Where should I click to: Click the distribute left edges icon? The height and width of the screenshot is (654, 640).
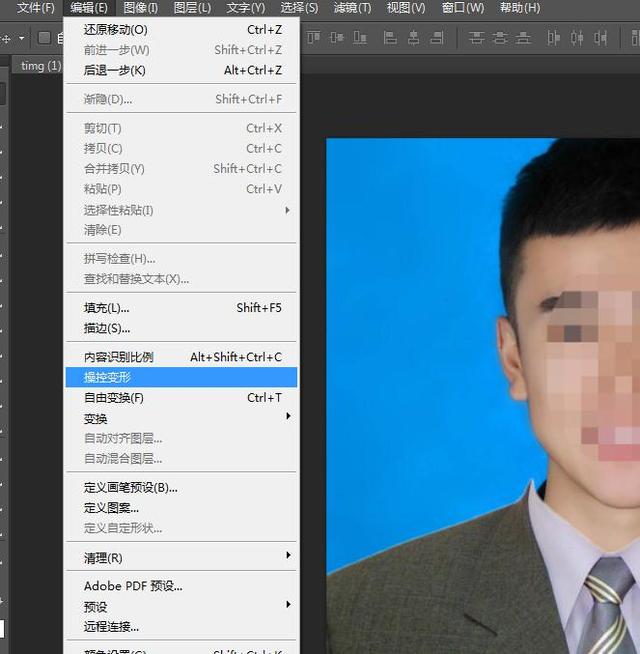coord(553,38)
